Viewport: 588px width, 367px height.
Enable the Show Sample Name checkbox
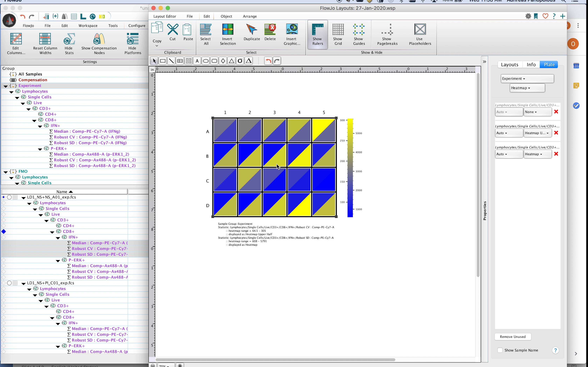[500, 350]
